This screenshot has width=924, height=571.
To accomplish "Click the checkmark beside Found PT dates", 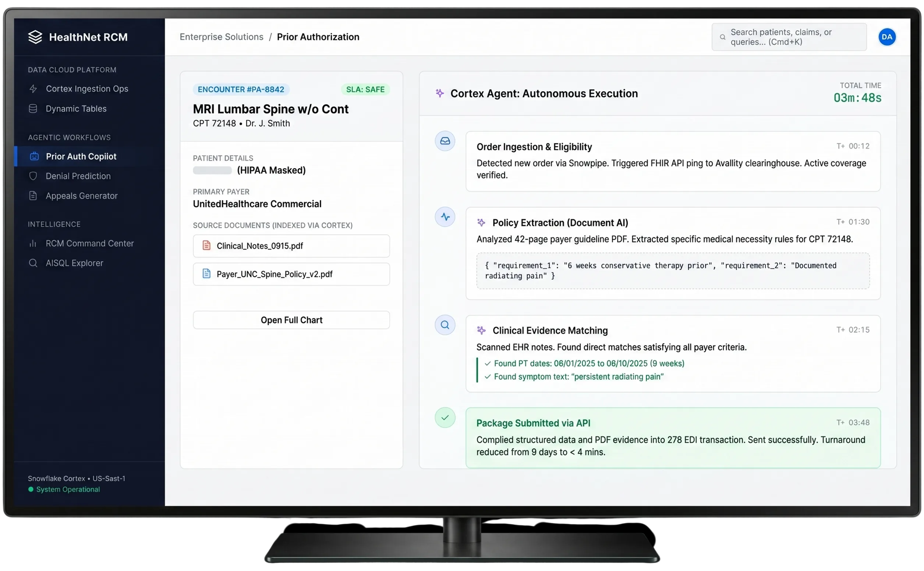I will pyautogui.click(x=488, y=364).
